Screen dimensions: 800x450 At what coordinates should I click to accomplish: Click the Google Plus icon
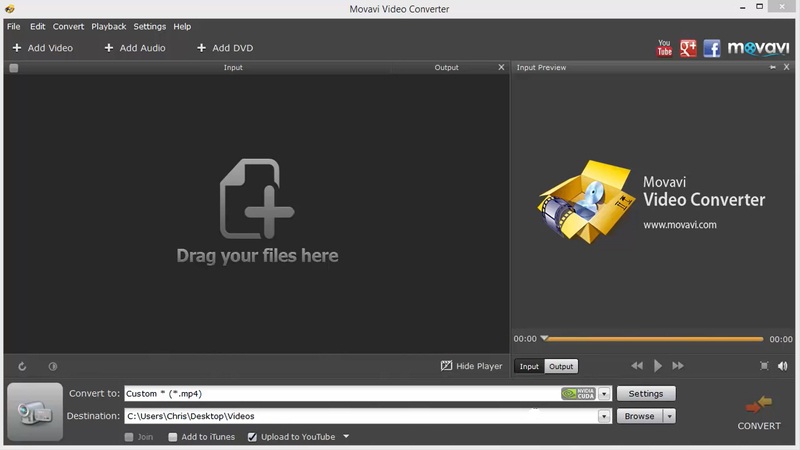tap(688, 48)
